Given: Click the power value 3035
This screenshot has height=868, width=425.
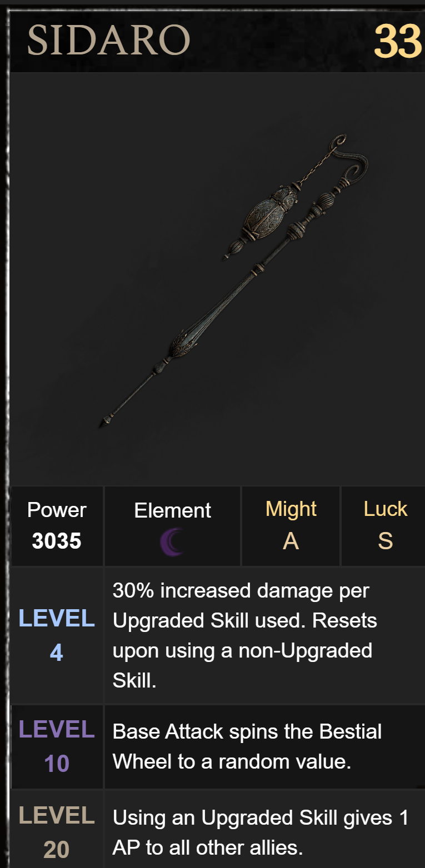Looking at the screenshot, I should tap(57, 541).
